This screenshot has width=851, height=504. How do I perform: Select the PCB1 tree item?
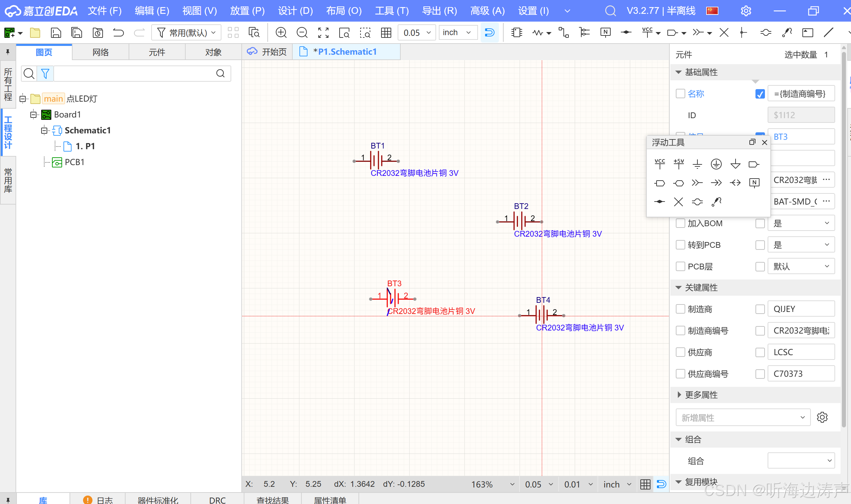(74, 162)
